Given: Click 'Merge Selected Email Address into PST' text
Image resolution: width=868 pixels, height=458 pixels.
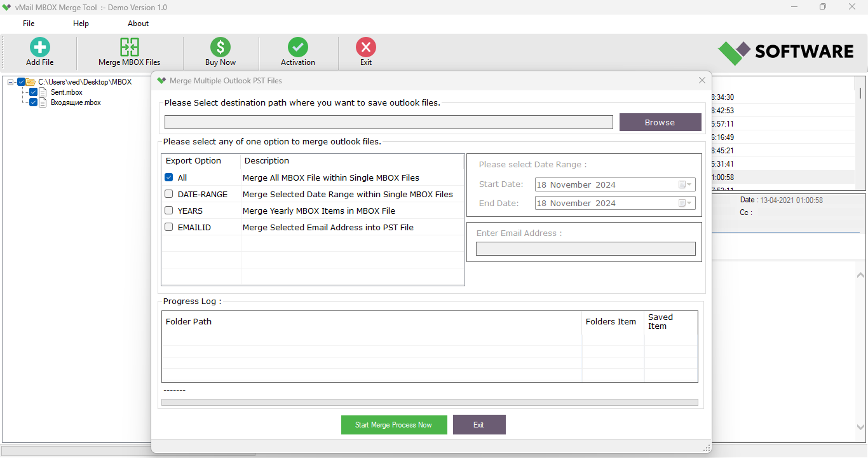Looking at the screenshot, I should tap(328, 227).
